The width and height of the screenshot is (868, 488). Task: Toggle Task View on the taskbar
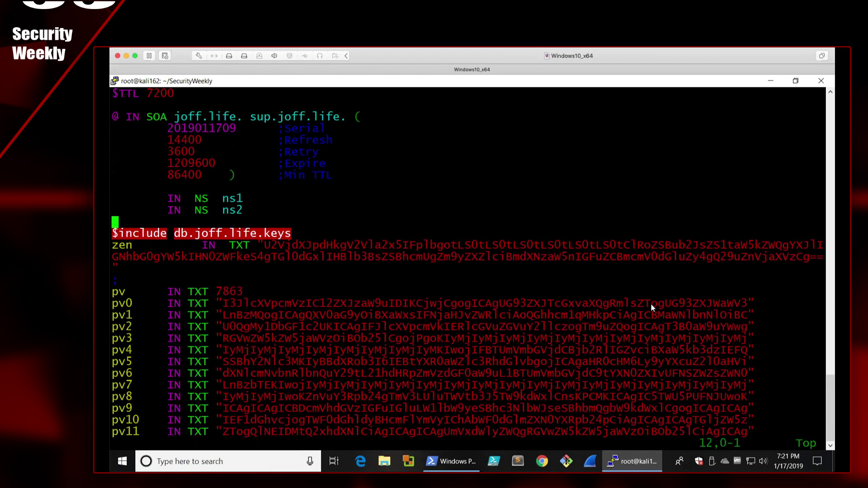[334, 461]
